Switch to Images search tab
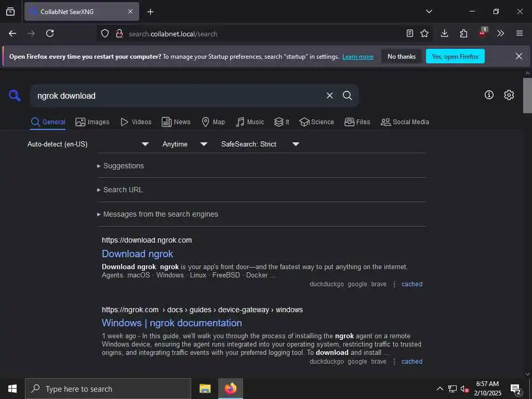 click(x=92, y=122)
